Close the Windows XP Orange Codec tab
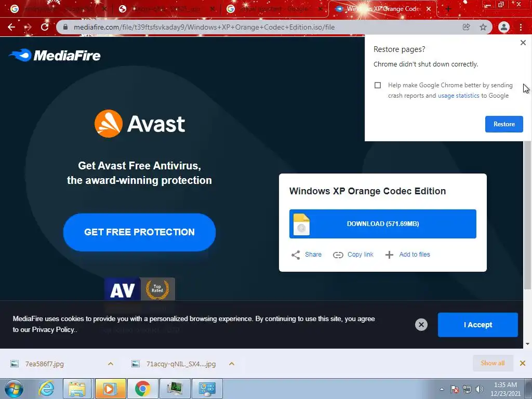The height and width of the screenshot is (399, 532). tap(429, 9)
